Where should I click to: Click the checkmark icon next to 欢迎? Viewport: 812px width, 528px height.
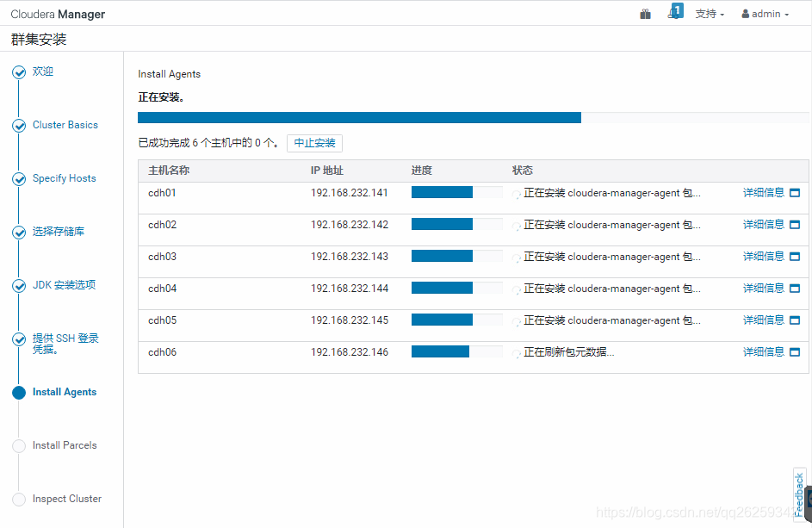[x=19, y=72]
